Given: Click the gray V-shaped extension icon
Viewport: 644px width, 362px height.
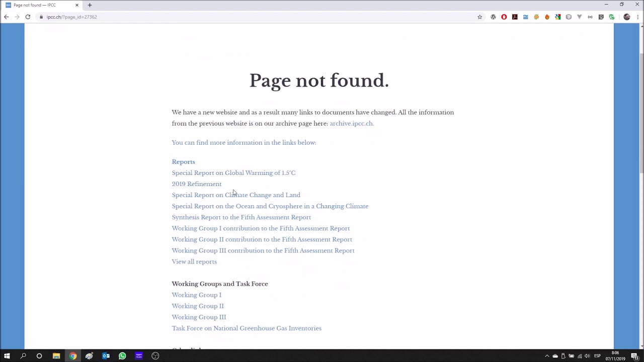Looking at the screenshot, I should [x=579, y=17].
